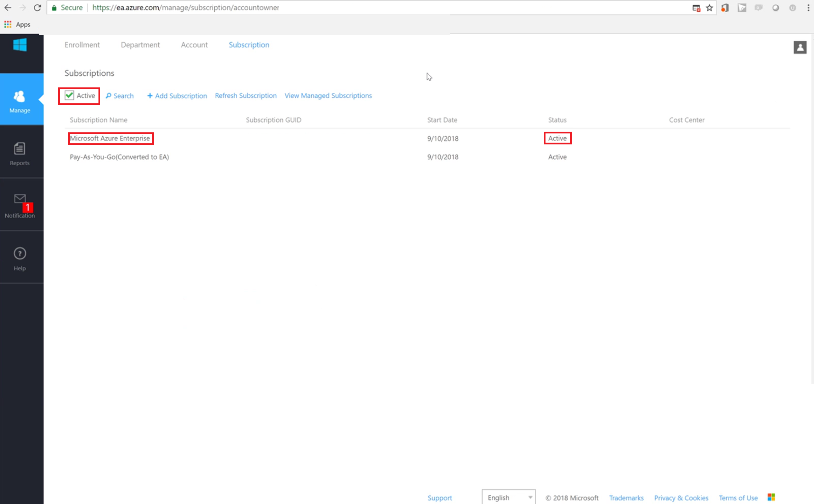Viewport: 814px width, 504px height.
Task: Uncheck the Active subscriptions checkbox
Action: click(x=69, y=96)
